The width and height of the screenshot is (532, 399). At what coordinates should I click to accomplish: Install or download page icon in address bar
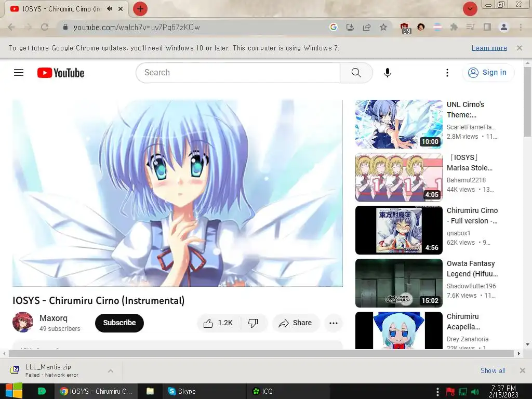350,27
